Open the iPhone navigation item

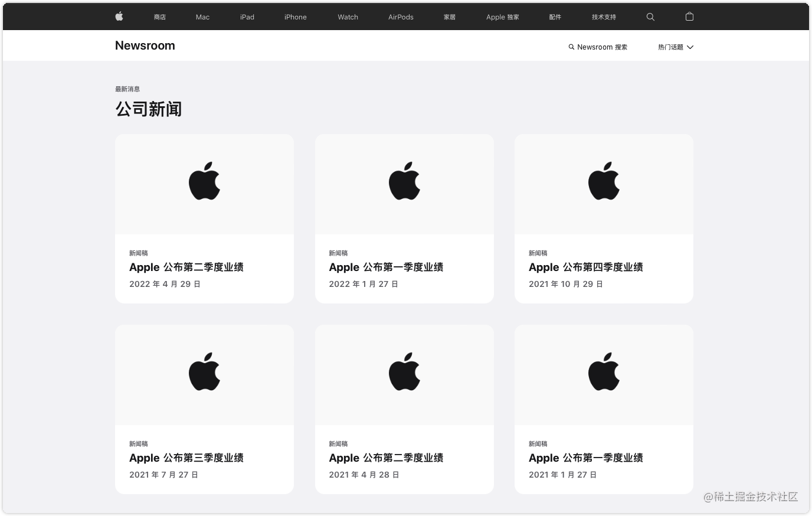(296, 17)
